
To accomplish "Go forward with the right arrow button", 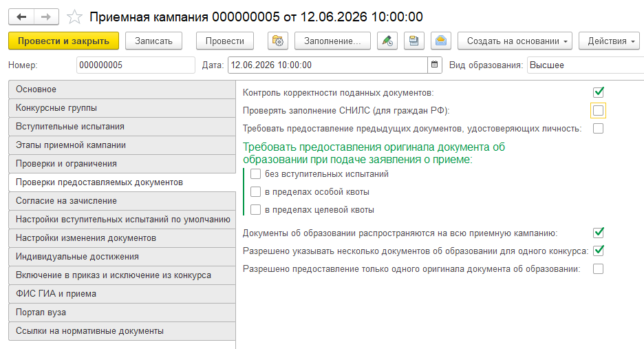I will [46, 17].
